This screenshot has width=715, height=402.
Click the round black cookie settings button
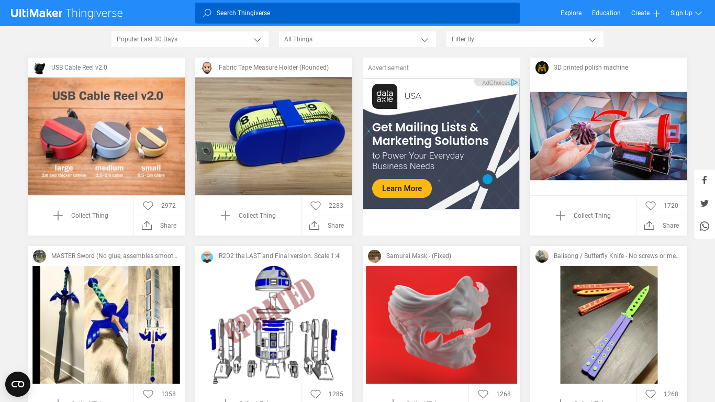click(x=18, y=384)
